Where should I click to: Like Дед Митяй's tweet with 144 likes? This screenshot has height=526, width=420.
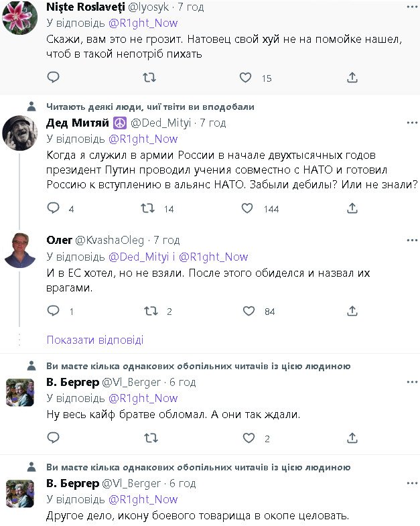point(249,209)
